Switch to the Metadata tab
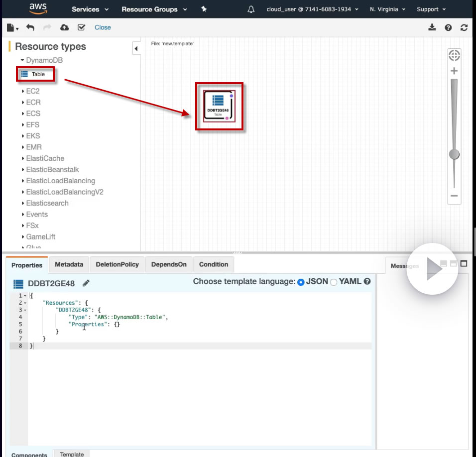This screenshot has height=457, width=476. click(x=69, y=264)
